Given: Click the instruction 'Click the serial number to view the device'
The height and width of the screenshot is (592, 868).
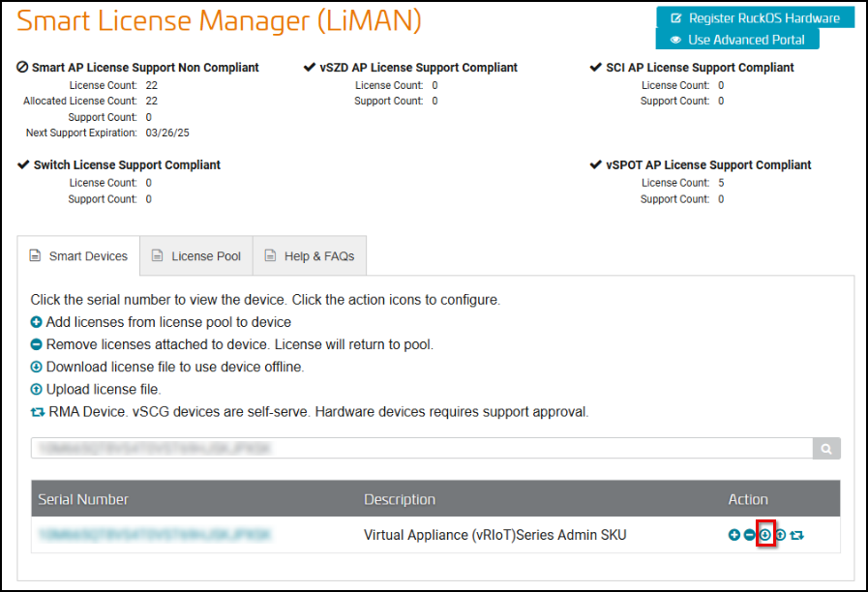Looking at the screenshot, I should (x=159, y=300).
